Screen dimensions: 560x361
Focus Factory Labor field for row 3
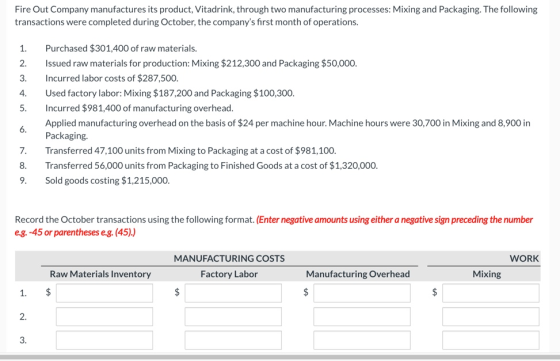pyautogui.click(x=233, y=340)
